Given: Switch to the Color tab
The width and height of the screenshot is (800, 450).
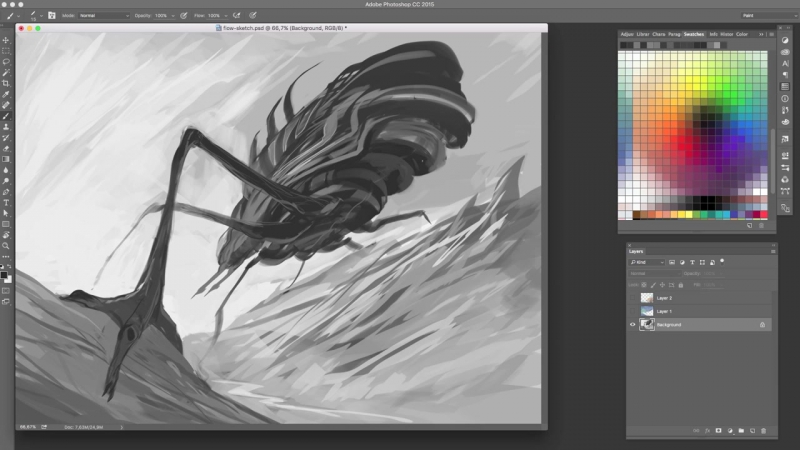Looking at the screenshot, I should click(742, 34).
